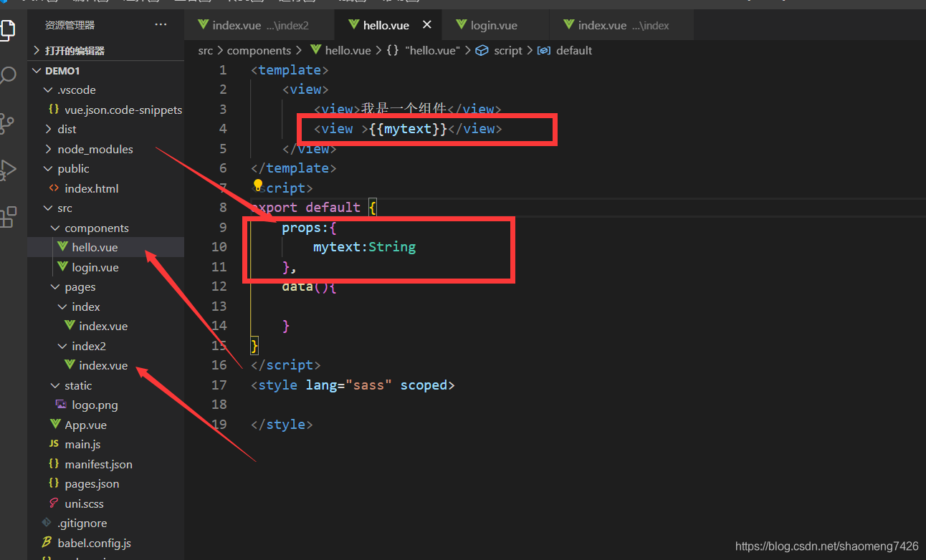Open pages.json in the file tree
The image size is (926, 560).
click(x=105, y=484)
